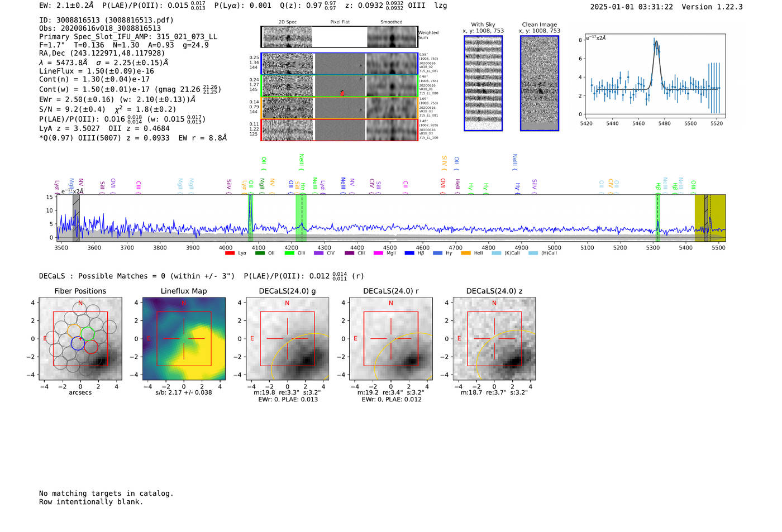782x532 pixels.
Task: Select the red-bordered fiber spectrum row
Action: click(x=339, y=130)
